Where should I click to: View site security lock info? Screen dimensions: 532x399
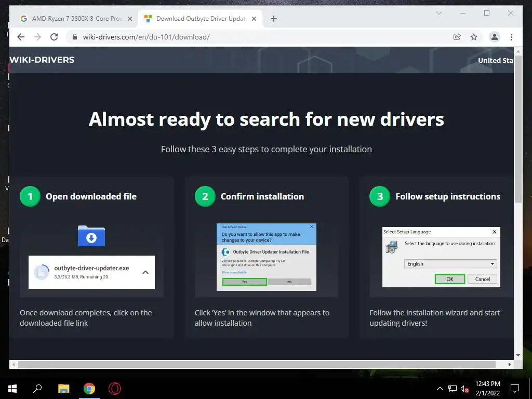[75, 37]
